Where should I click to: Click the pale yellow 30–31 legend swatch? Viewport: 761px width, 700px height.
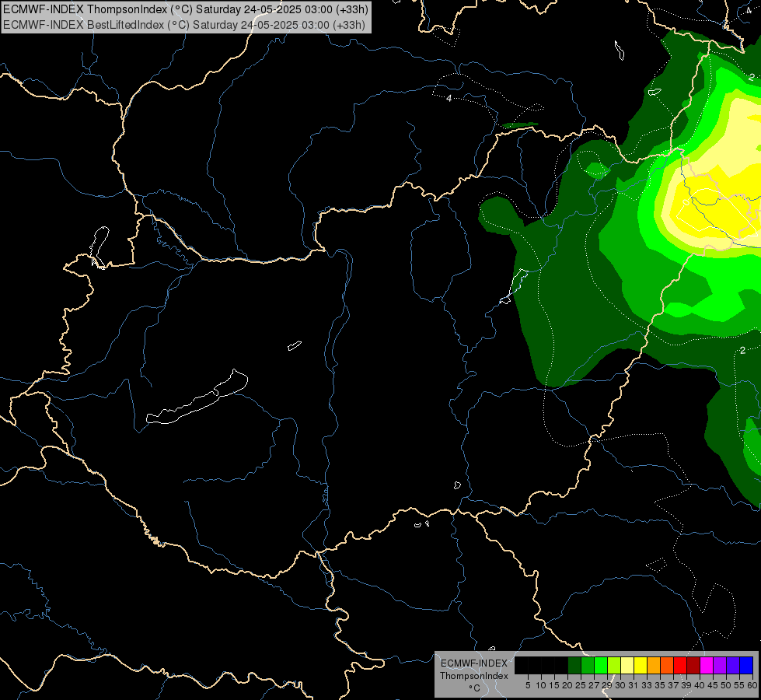coord(627,665)
